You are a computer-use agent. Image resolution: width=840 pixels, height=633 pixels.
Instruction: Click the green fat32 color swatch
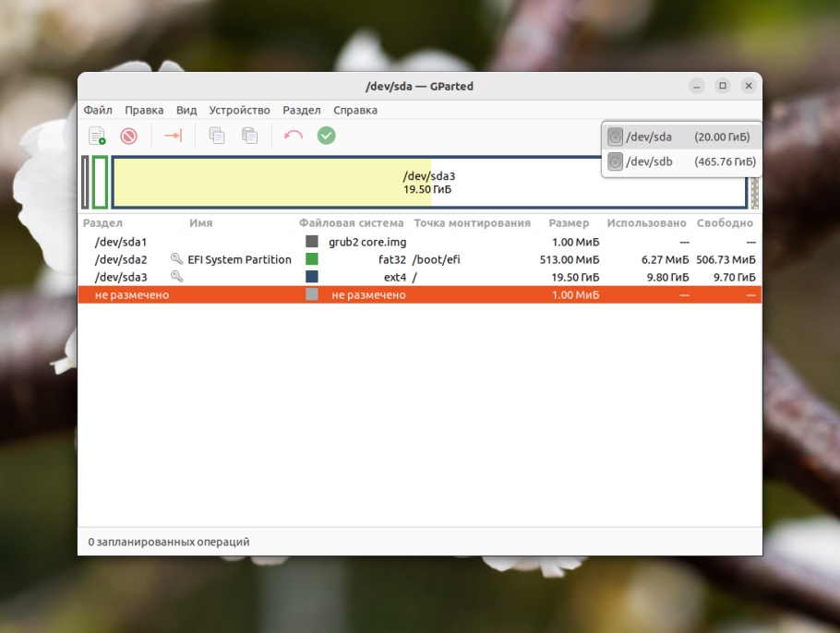point(312,259)
